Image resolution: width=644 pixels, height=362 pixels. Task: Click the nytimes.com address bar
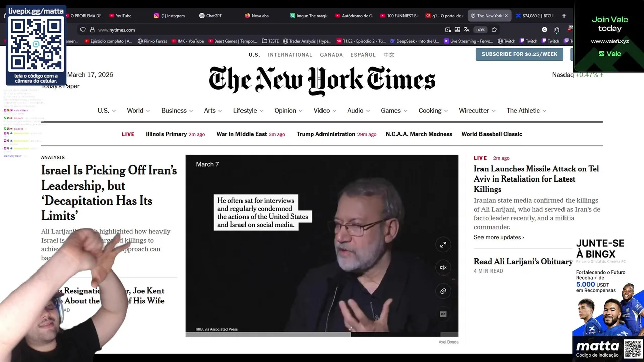point(262,30)
